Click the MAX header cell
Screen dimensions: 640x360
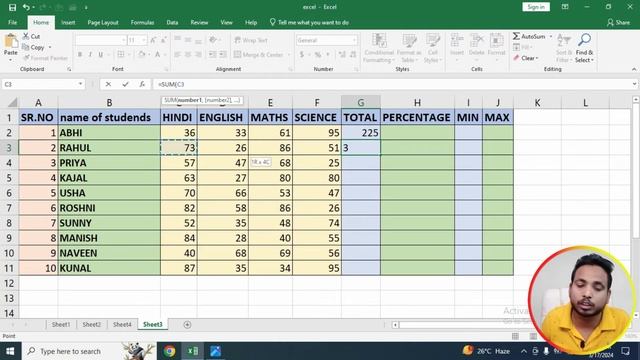tap(498, 118)
